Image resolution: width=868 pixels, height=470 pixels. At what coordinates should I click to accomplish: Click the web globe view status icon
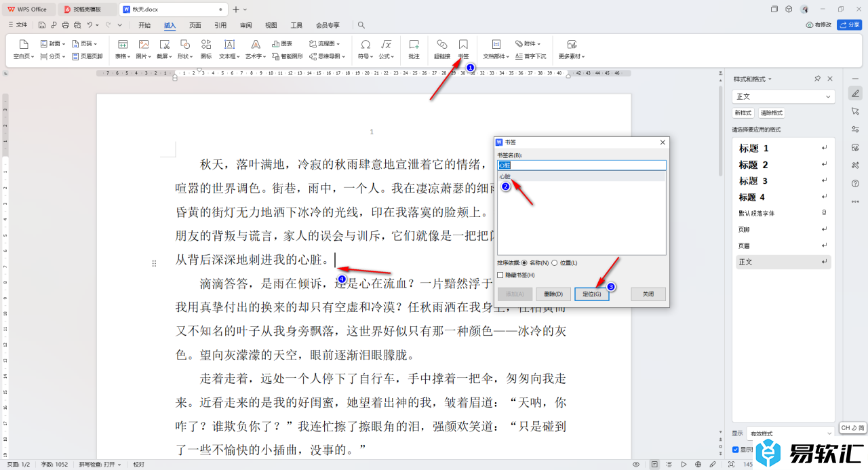(698, 465)
